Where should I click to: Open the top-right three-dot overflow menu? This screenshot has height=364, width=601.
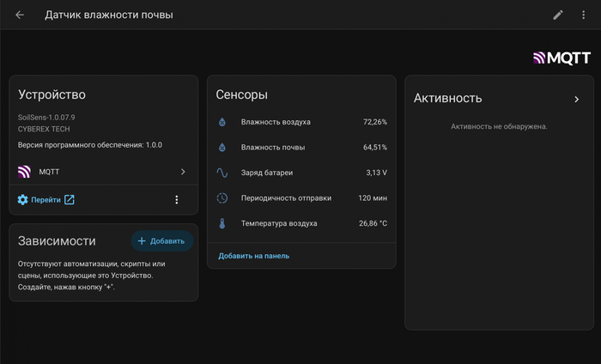click(583, 15)
